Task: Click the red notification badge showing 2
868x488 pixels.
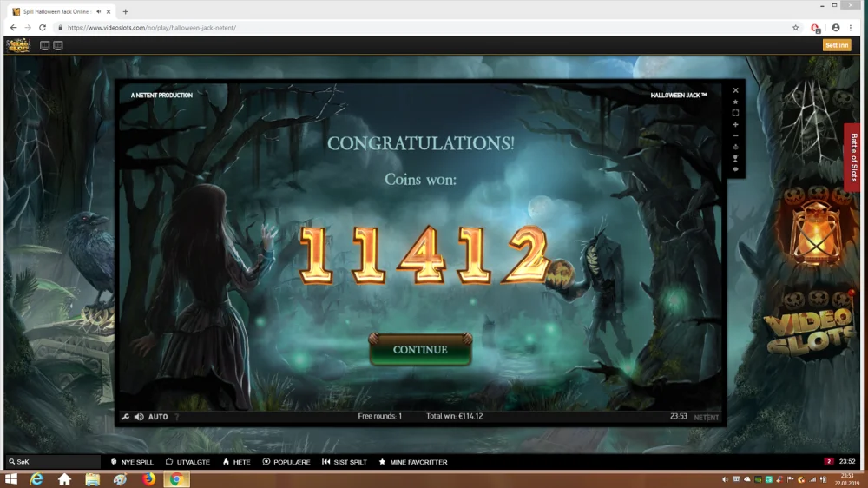Action: point(829,461)
